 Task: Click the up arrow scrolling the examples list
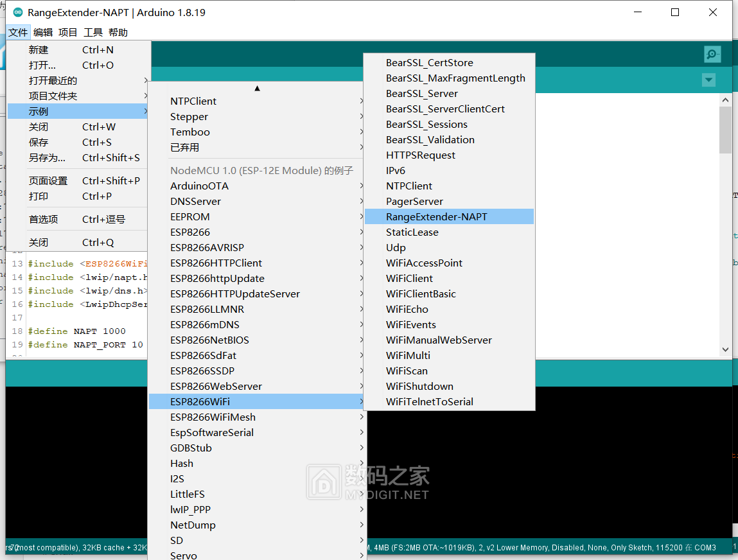click(257, 88)
